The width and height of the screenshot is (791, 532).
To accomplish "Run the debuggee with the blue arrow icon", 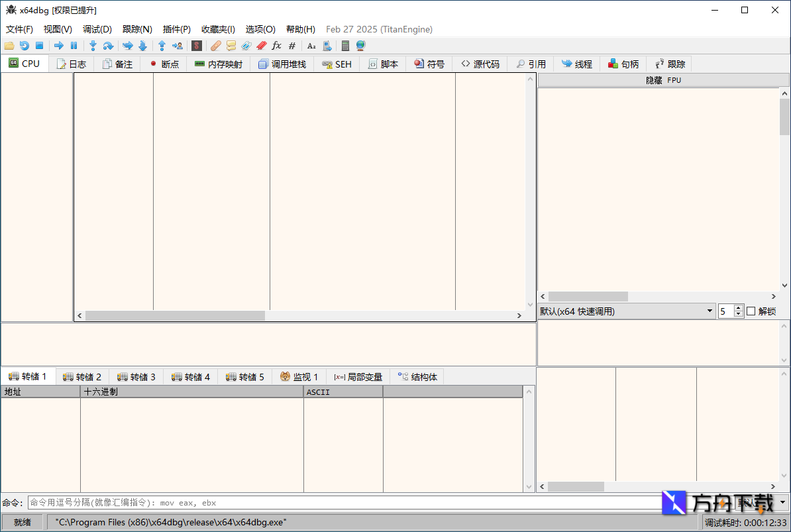I will click(59, 46).
